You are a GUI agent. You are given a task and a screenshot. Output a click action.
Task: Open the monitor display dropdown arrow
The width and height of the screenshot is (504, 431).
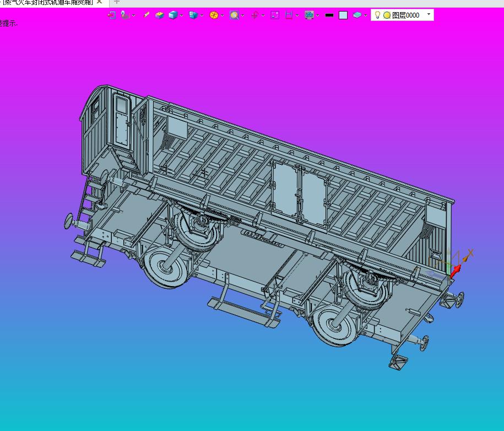318,15
